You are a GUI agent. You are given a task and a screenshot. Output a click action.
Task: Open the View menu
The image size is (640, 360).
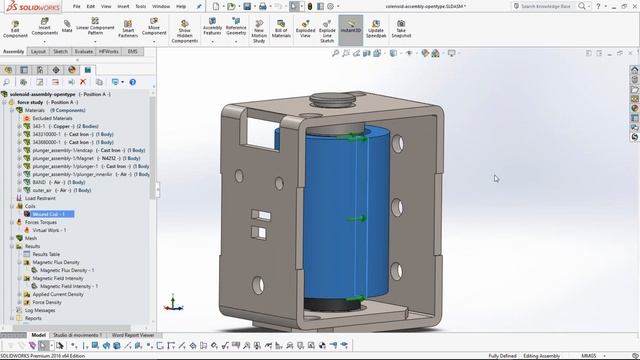106,6
